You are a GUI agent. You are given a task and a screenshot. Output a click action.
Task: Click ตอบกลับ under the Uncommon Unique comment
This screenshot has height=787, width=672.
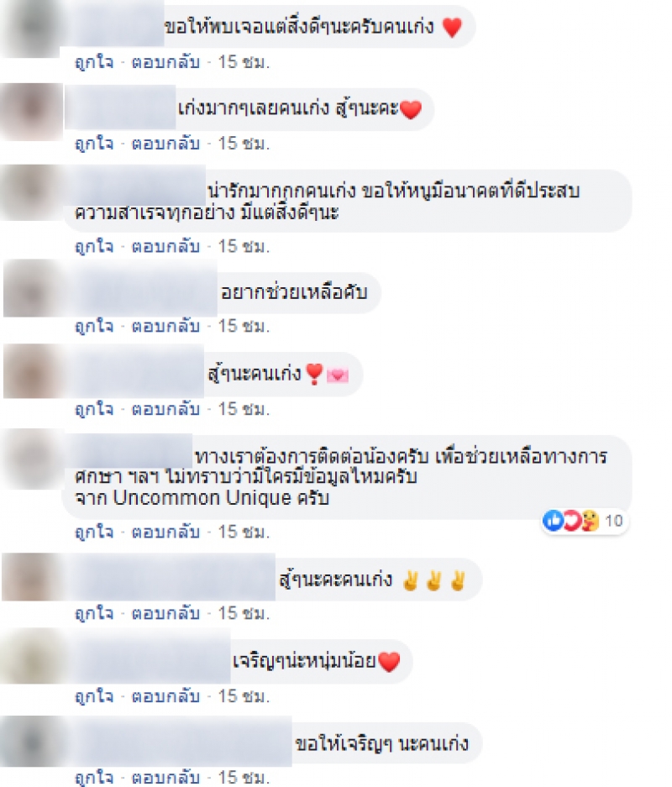(165, 532)
